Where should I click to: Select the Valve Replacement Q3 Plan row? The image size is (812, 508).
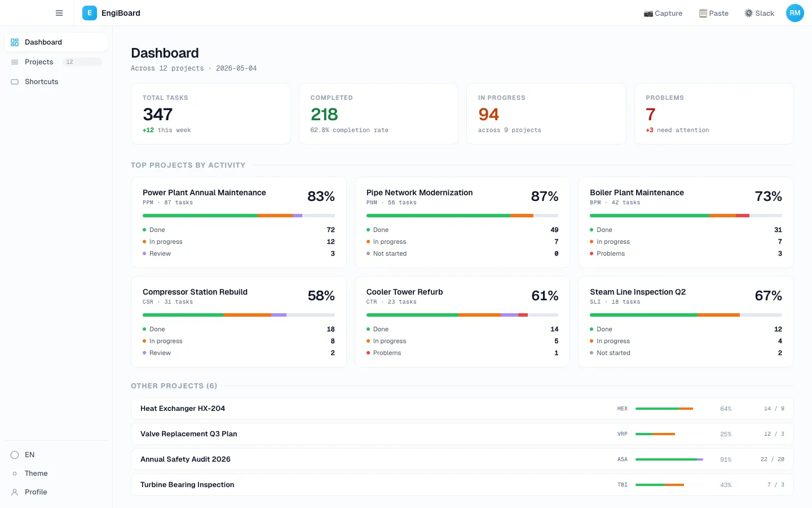click(462, 434)
